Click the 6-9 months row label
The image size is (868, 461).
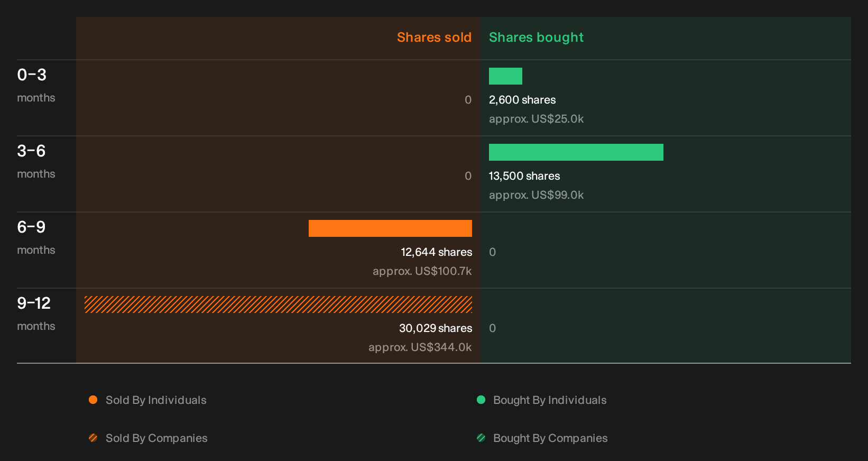tap(36, 237)
